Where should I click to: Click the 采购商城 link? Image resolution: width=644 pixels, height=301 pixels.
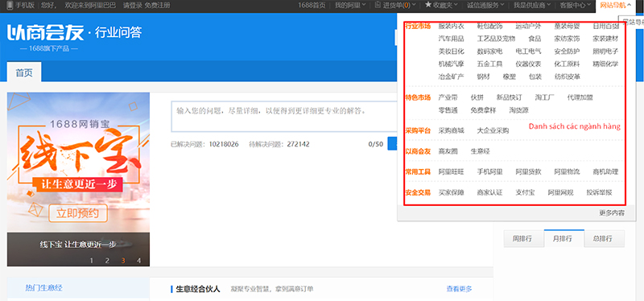452,130
